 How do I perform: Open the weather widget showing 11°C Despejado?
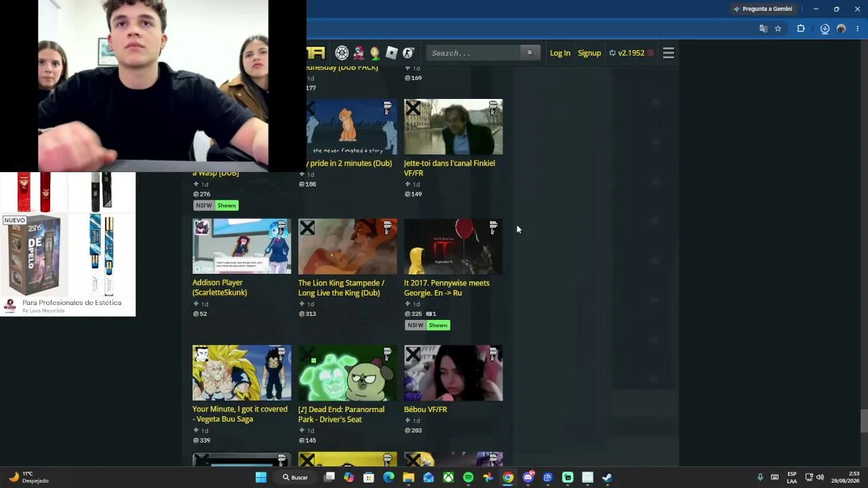(28, 477)
